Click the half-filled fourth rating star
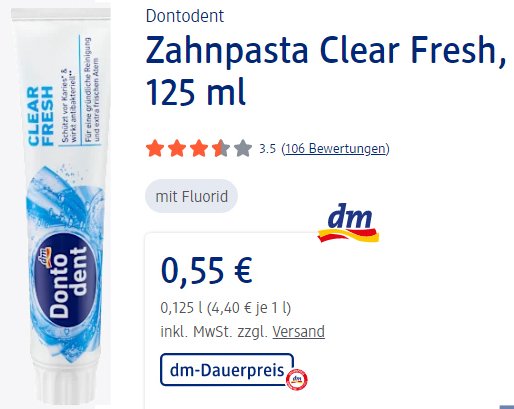Image resolution: width=514 pixels, height=409 pixels. (x=221, y=148)
